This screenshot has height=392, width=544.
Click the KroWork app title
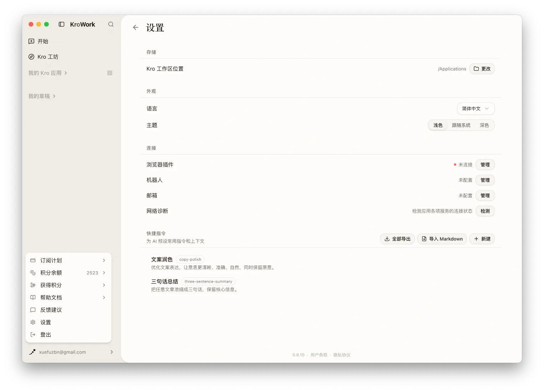(x=82, y=24)
